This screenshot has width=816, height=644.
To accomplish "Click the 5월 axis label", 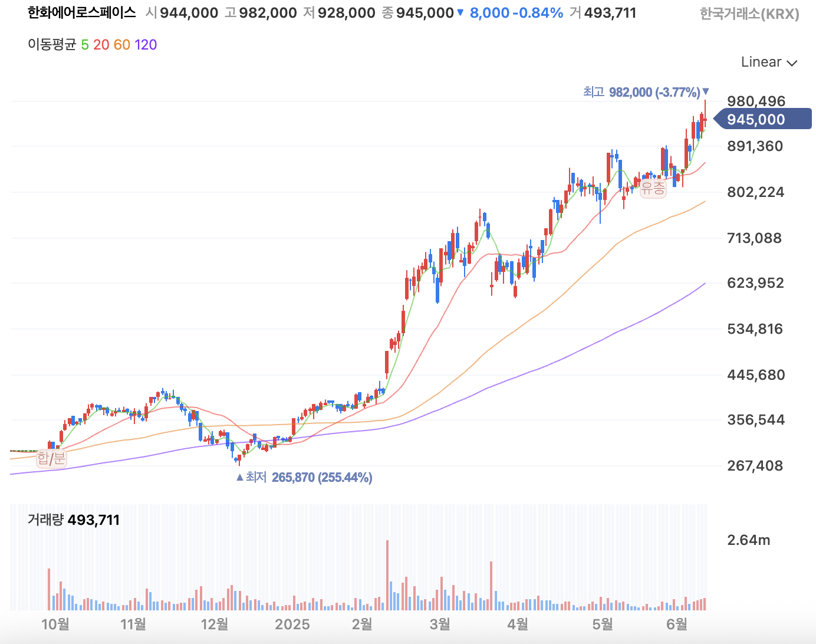I will pyautogui.click(x=603, y=624).
